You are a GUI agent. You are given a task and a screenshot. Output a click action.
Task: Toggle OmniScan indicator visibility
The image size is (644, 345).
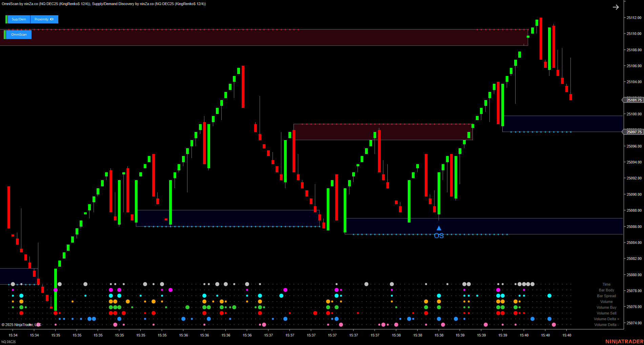pyautogui.click(x=19, y=34)
